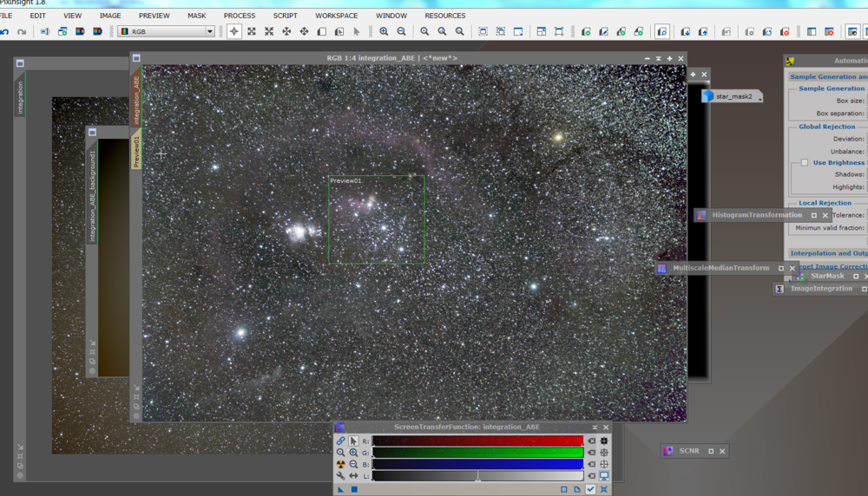Toggle the STF document icon beside the checkmark
This screenshot has height=496, width=868.
(577, 489)
